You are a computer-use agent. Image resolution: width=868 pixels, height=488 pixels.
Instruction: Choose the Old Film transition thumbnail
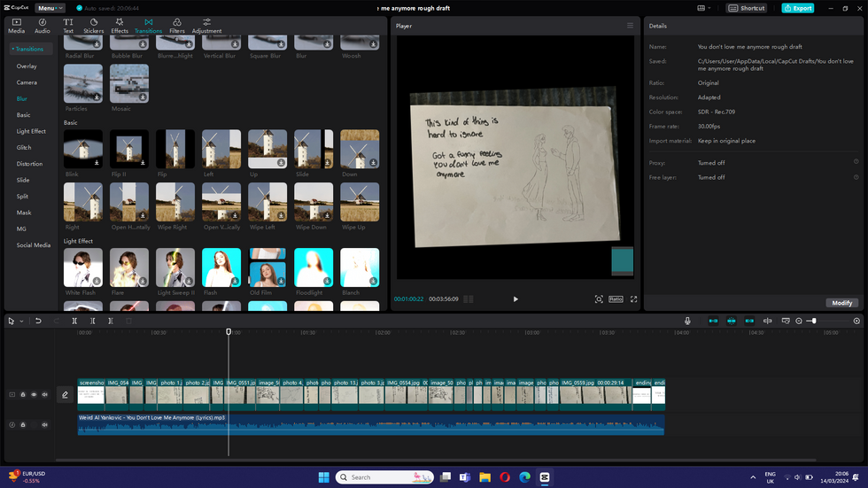267,267
